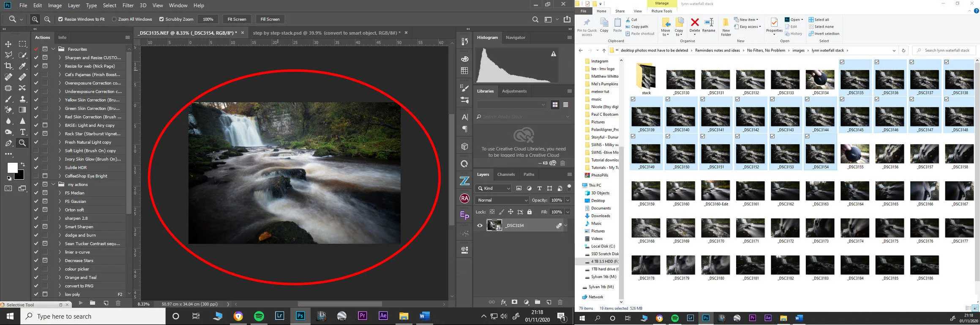Open the Normal blend mode dropdown
Screen dimensions: 980x325
502,200
